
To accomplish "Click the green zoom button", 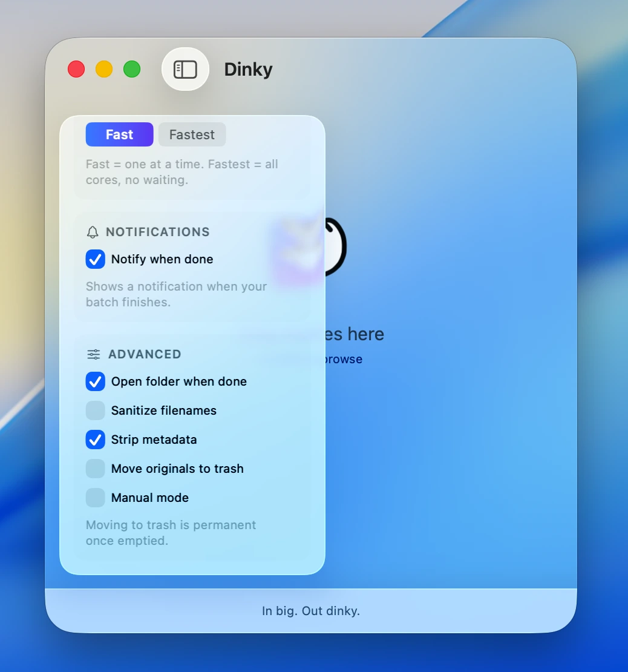I will click(x=131, y=69).
